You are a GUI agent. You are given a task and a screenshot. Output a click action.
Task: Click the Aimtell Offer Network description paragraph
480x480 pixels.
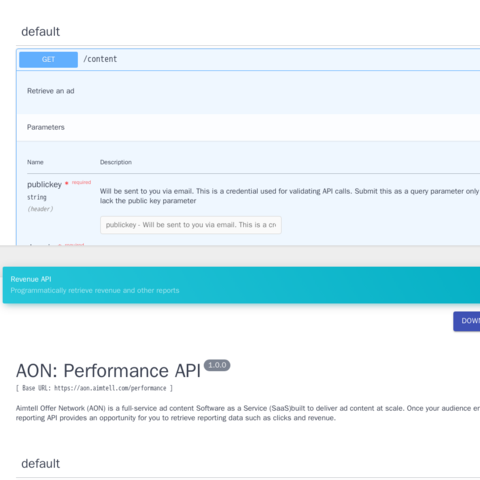248,413
